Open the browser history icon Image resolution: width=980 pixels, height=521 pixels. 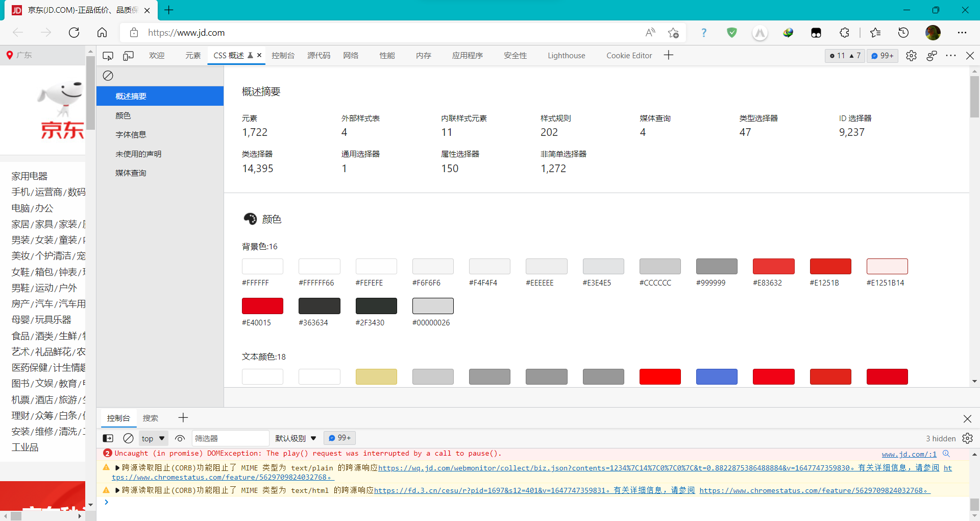903,33
